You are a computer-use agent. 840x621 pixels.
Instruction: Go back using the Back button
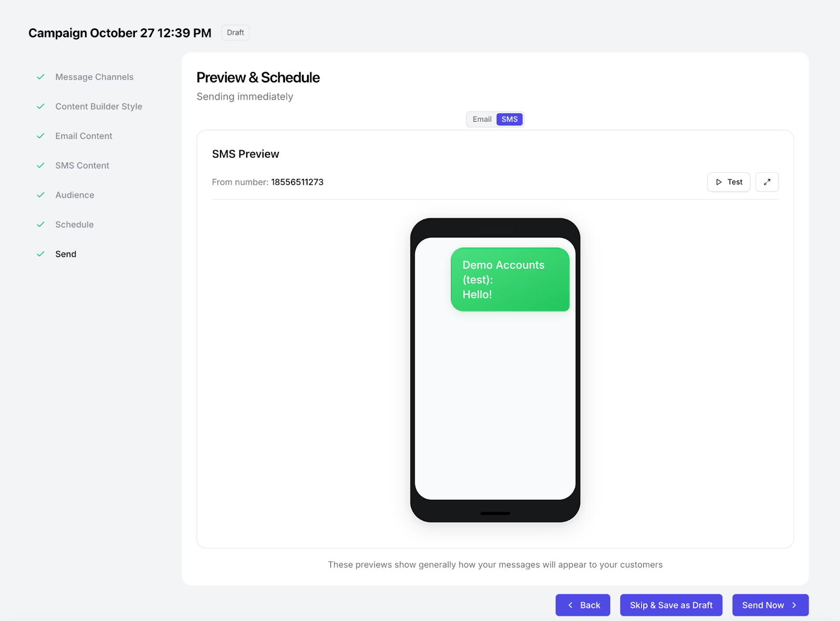click(583, 605)
